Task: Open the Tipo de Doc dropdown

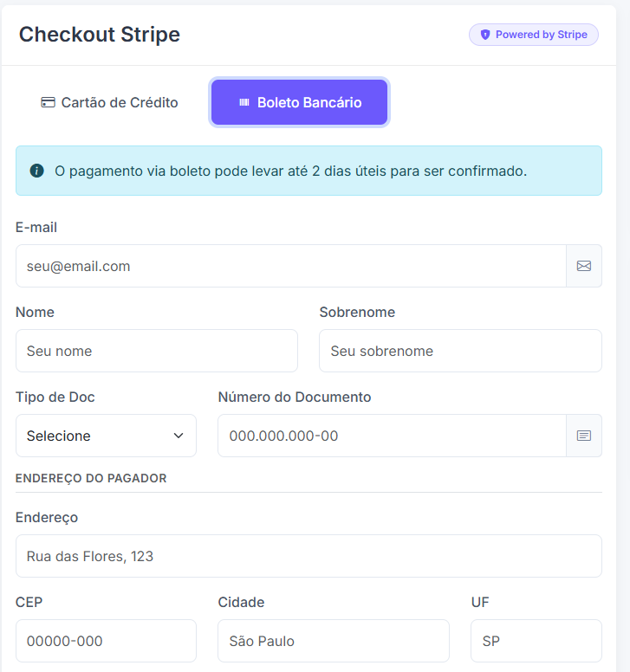Action: click(x=106, y=436)
